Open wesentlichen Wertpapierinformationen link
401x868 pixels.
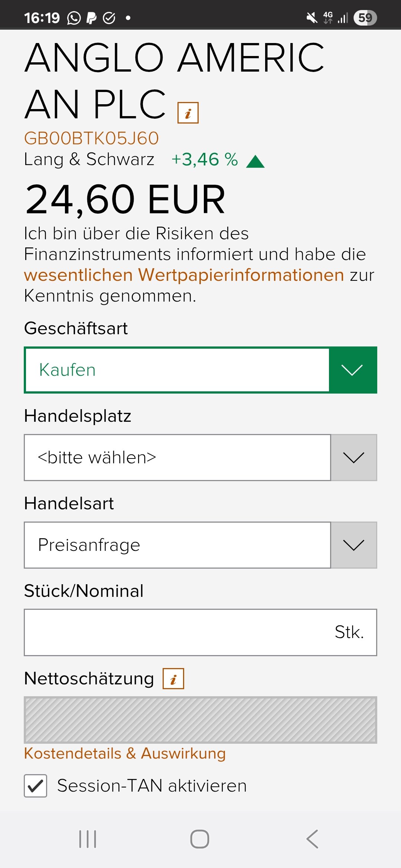click(x=184, y=275)
